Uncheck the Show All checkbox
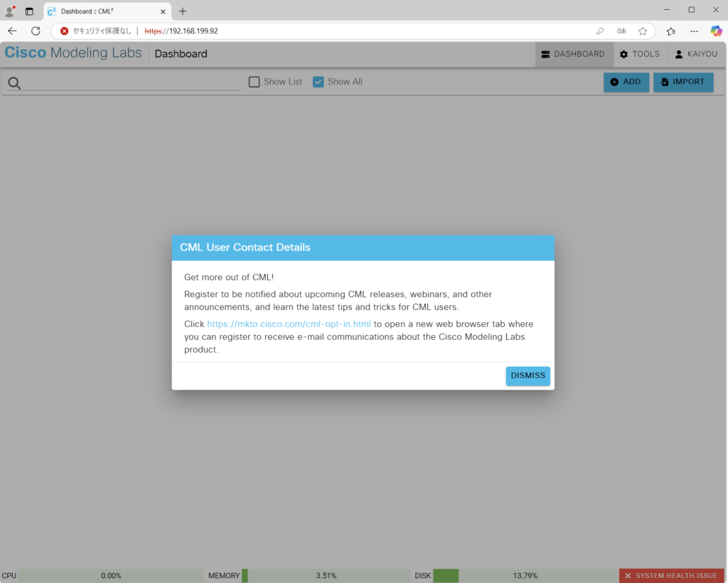This screenshot has height=583, width=728. (318, 82)
